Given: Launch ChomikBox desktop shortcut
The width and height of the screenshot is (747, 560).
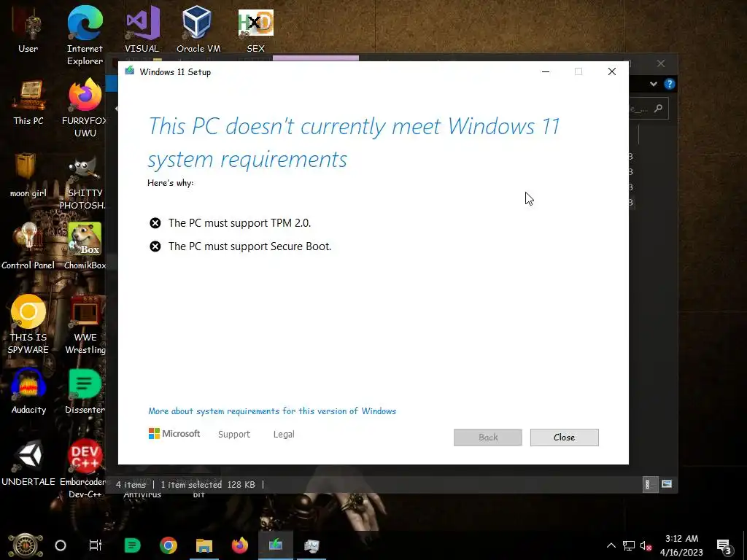Looking at the screenshot, I should point(85,246).
